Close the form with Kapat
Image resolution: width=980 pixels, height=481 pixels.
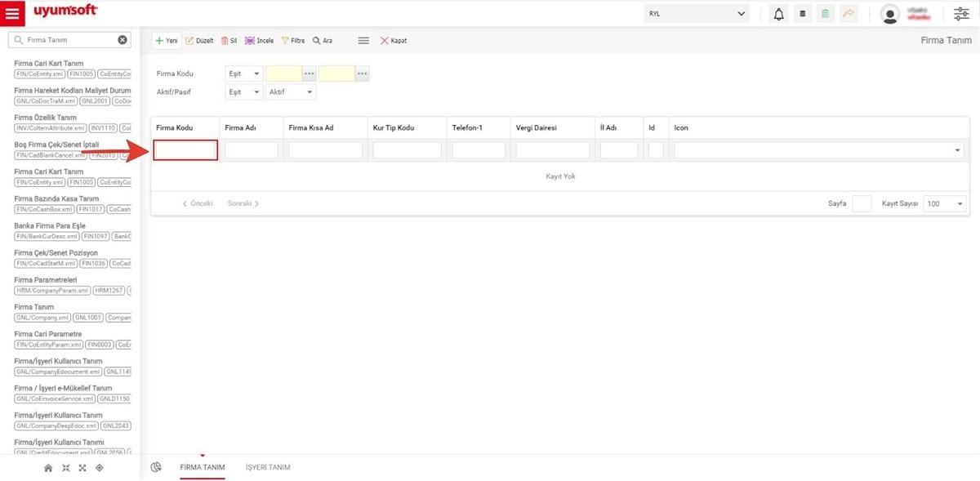(x=393, y=40)
